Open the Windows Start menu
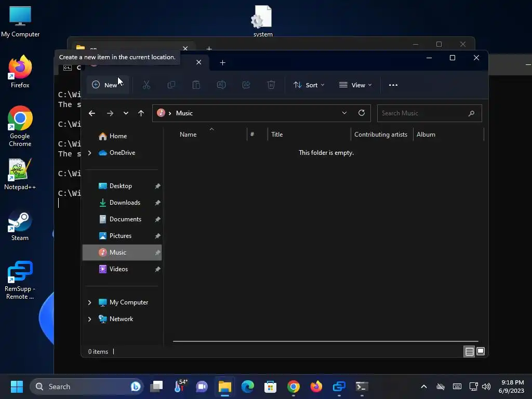This screenshot has height=399, width=532. (16, 387)
